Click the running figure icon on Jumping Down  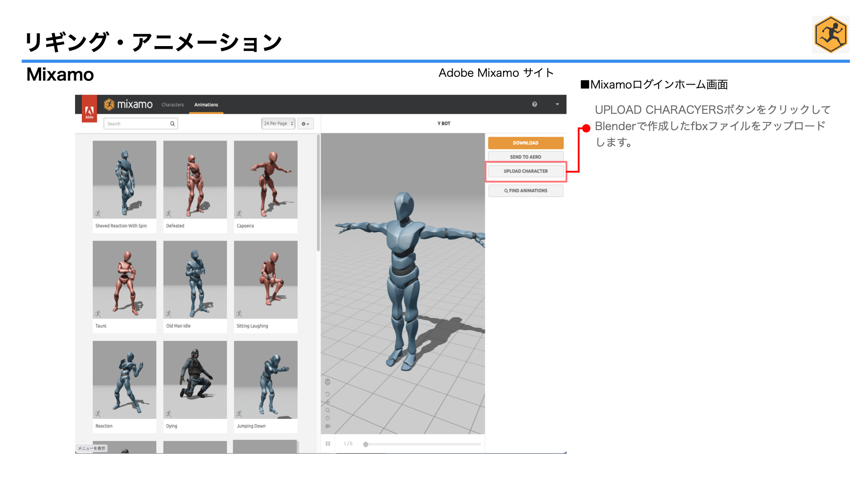(239, 414)
